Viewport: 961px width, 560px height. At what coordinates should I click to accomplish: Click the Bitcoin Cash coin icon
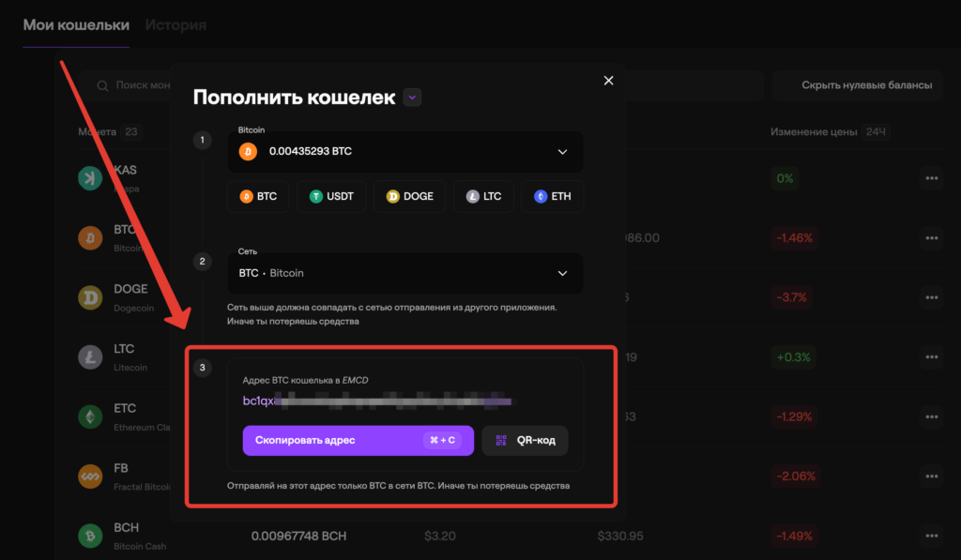pos(89,535)
